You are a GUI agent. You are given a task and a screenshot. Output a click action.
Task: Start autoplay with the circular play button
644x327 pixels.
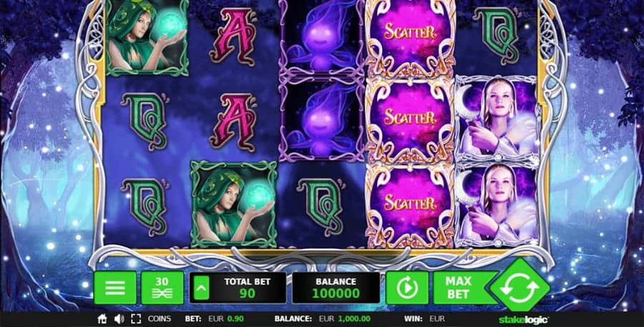coord(407,288)
